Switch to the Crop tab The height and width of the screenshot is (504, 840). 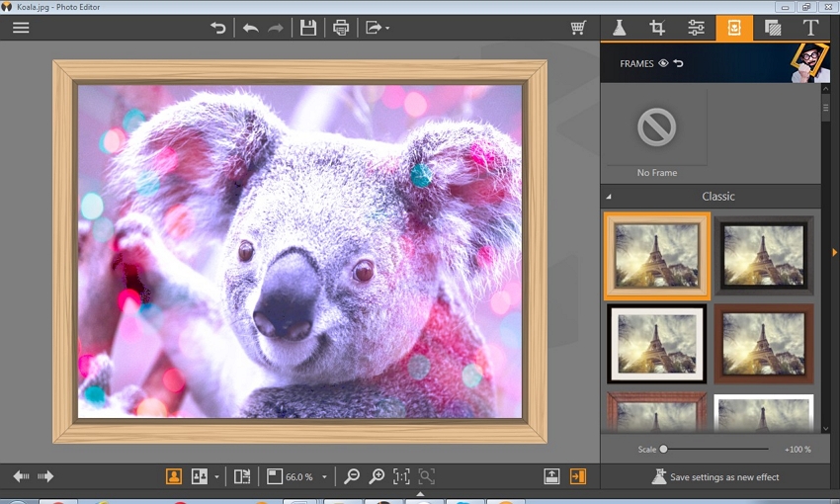pyautogui.click(x=657, y=28)
